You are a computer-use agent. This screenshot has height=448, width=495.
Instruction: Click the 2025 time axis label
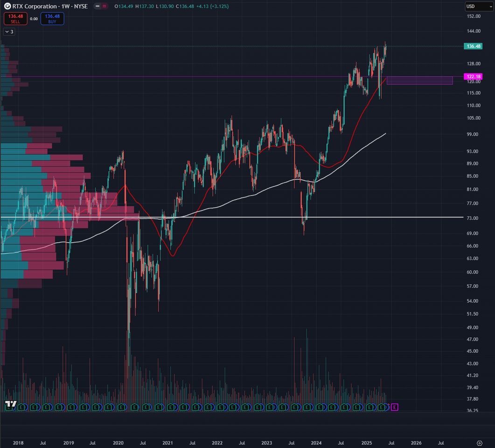coord(367,443)
